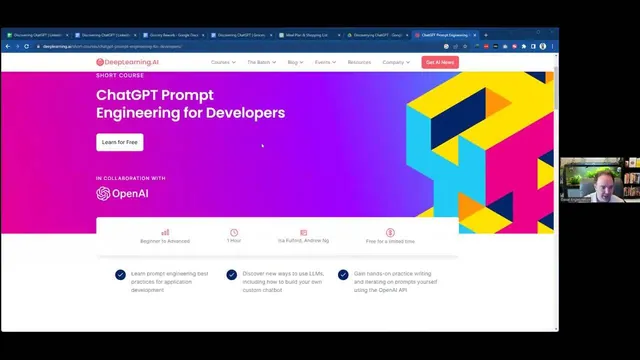Expand the Events dropdown menu
Viewport: 640px width, 360px height.
[x=325, y=62]
